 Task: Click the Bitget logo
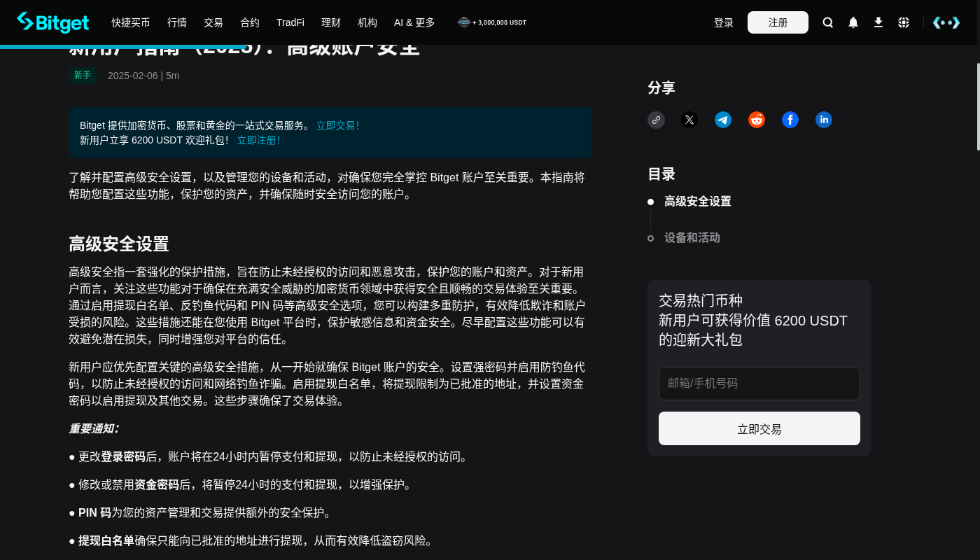click(53, 22)
